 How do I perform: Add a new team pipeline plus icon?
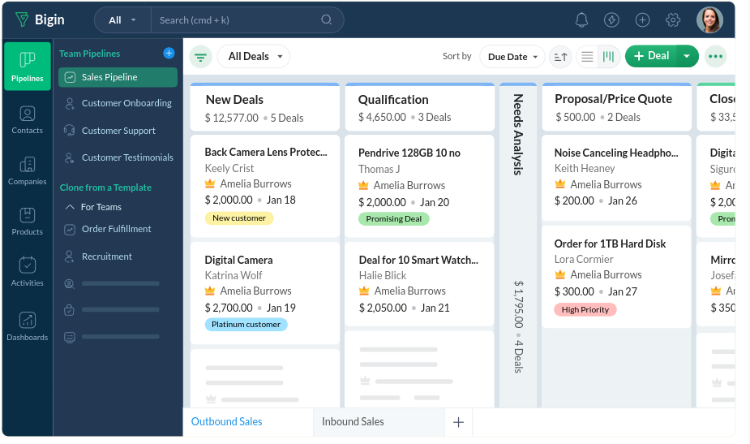pos(169,53)
